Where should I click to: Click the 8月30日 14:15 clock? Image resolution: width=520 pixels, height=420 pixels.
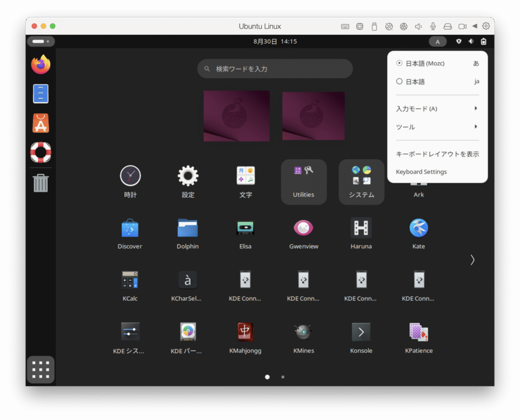click(275, 42)
